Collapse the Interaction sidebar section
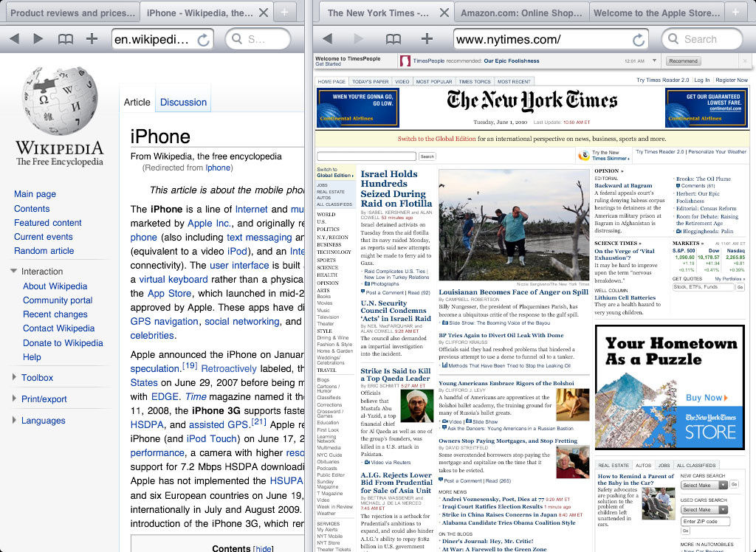The image size is (756, 552). pos(13,272)
